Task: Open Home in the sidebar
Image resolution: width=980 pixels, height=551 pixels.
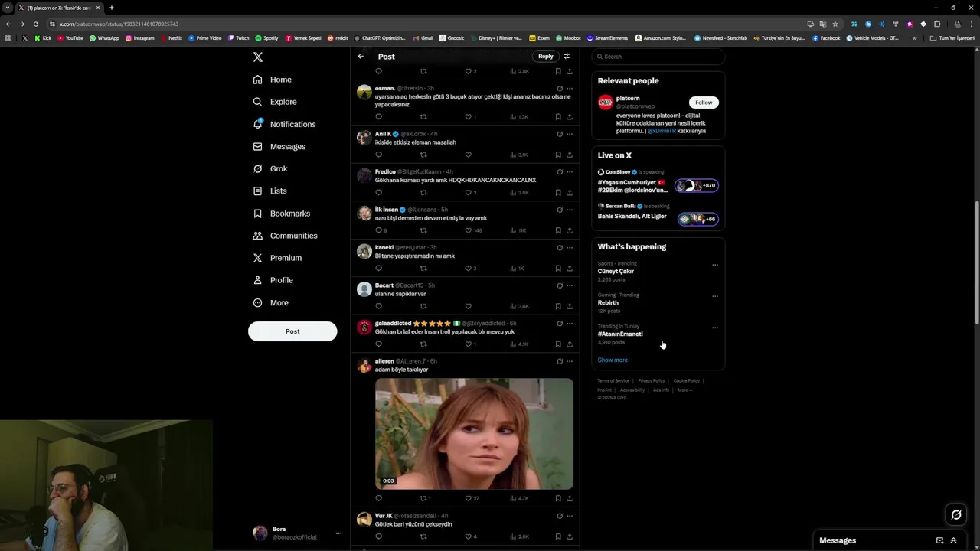Action: (273, 80)
